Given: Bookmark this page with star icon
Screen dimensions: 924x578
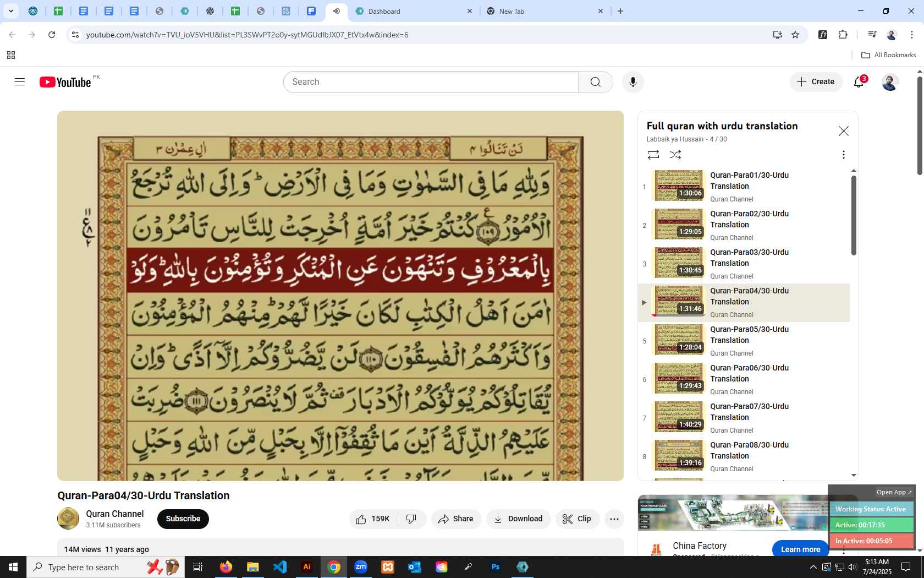Looking at the screenshot, I should click(x=795, y=35).
